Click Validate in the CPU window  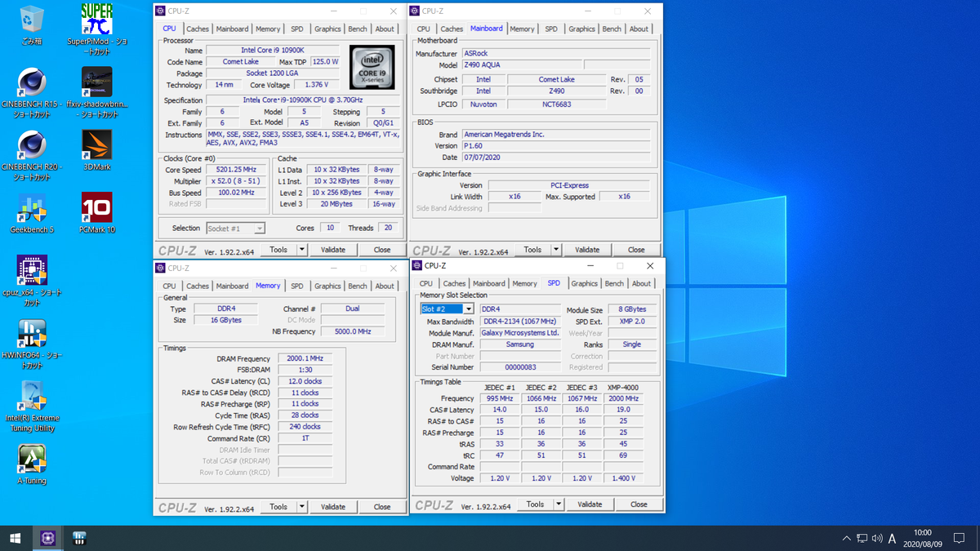click(333, 250)
